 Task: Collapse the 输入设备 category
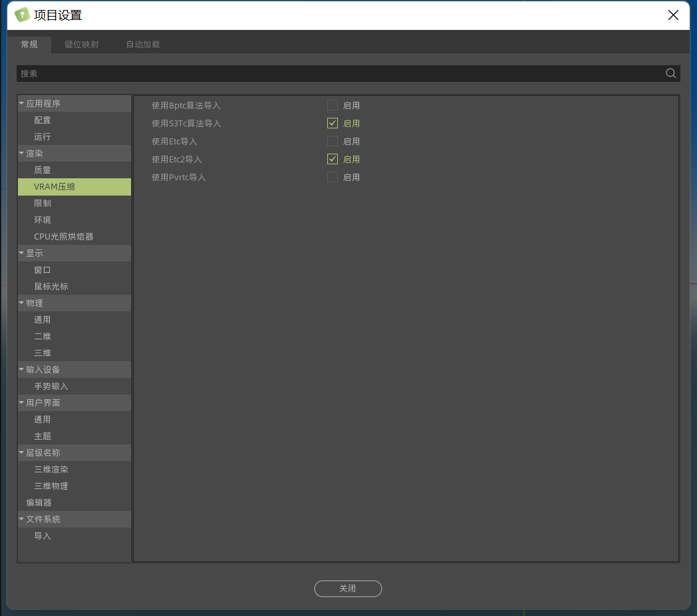(x=21, y=369)
